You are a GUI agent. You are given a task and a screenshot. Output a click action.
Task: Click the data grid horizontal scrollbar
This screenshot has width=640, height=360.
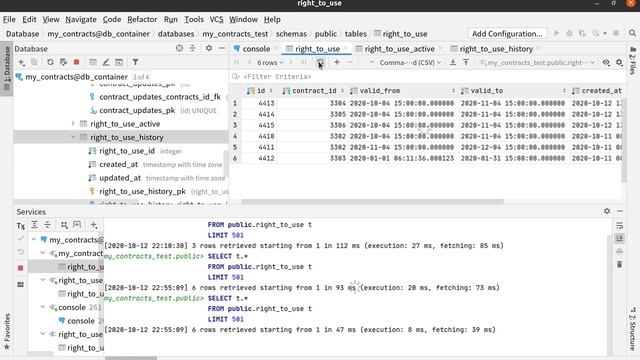(372, 201)
